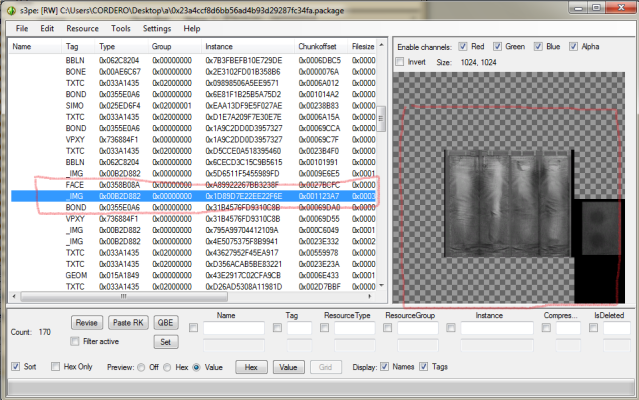Toggle the Hex Only checkbox
639x400 pixels.
[55, 367]
